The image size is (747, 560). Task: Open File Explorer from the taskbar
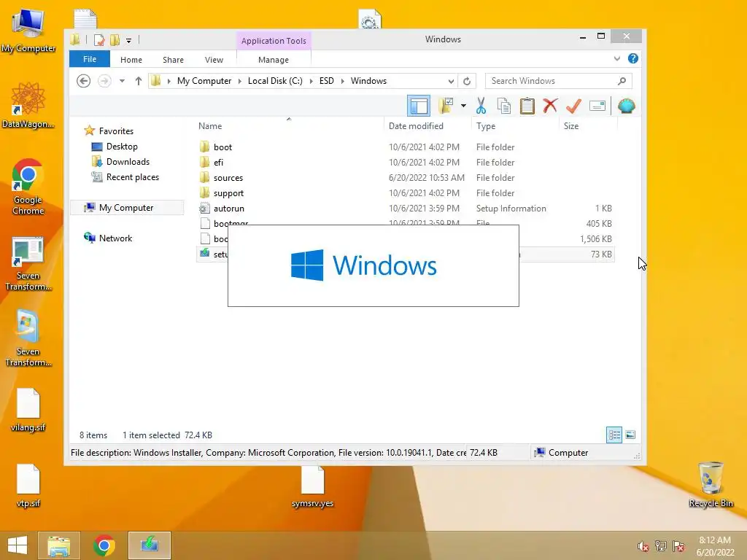pos(59,545)
